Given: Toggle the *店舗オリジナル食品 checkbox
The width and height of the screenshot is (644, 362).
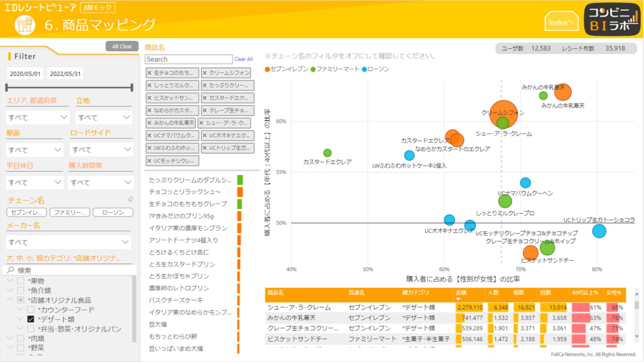Looking at the screenshot, I should click(21, 300).
